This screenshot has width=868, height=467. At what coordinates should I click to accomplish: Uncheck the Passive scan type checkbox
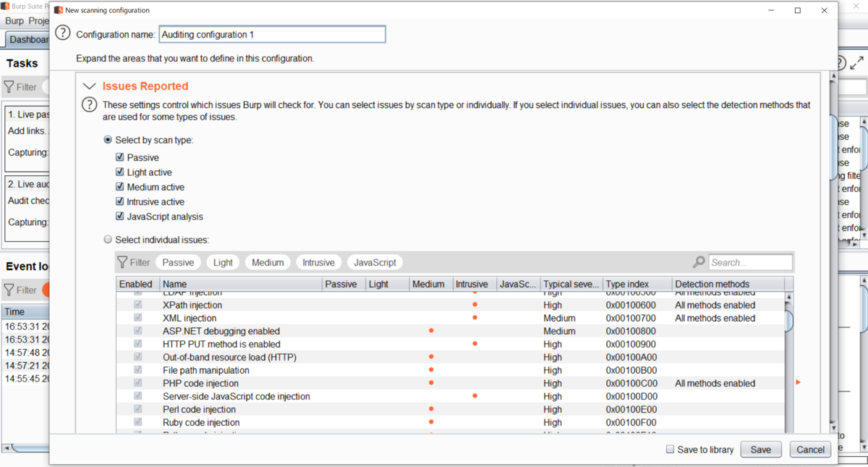click(120, 157)
